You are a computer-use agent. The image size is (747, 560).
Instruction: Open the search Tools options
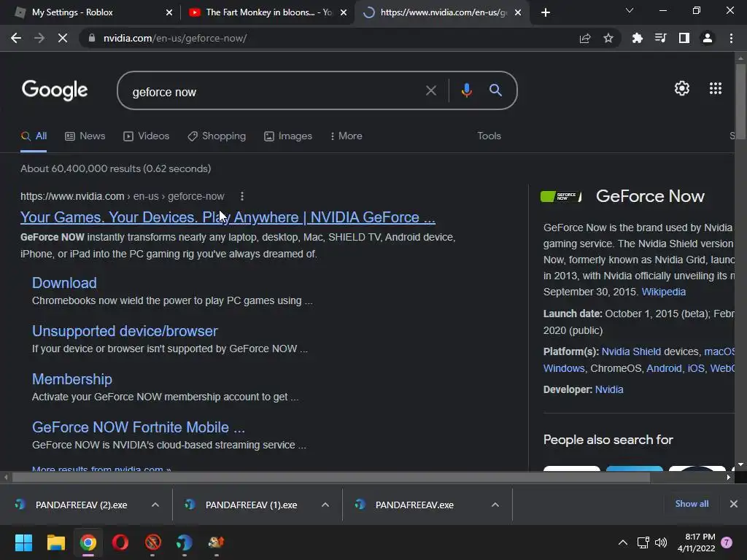click(x=489, y=136)
